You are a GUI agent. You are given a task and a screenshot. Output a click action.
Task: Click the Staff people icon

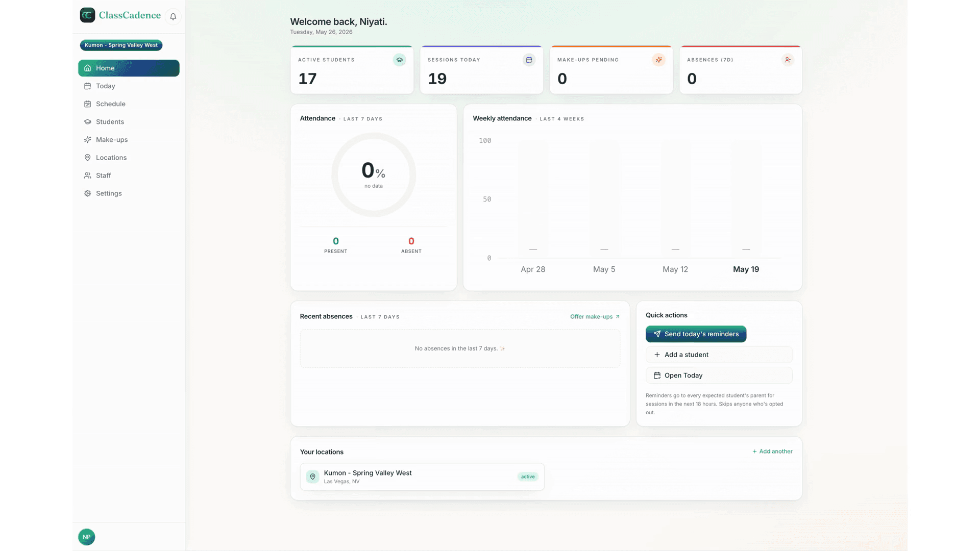click(87, 175)
